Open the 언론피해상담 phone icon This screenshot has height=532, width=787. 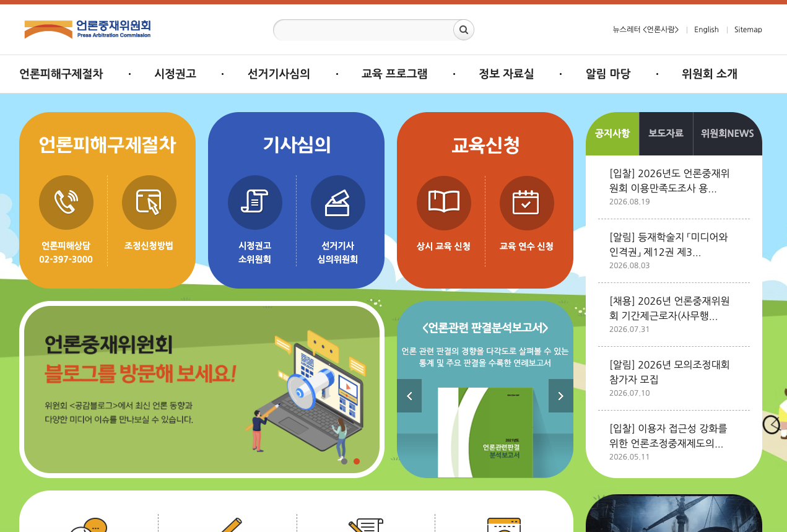coord(66,203)
